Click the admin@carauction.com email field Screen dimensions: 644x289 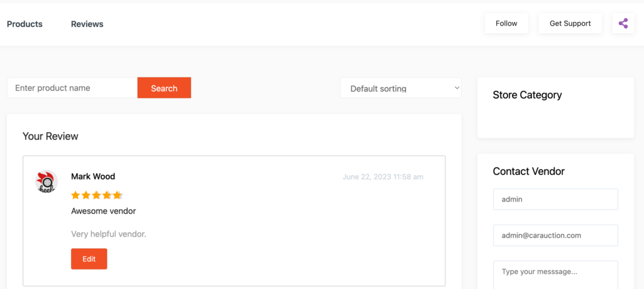pos(555,235)
